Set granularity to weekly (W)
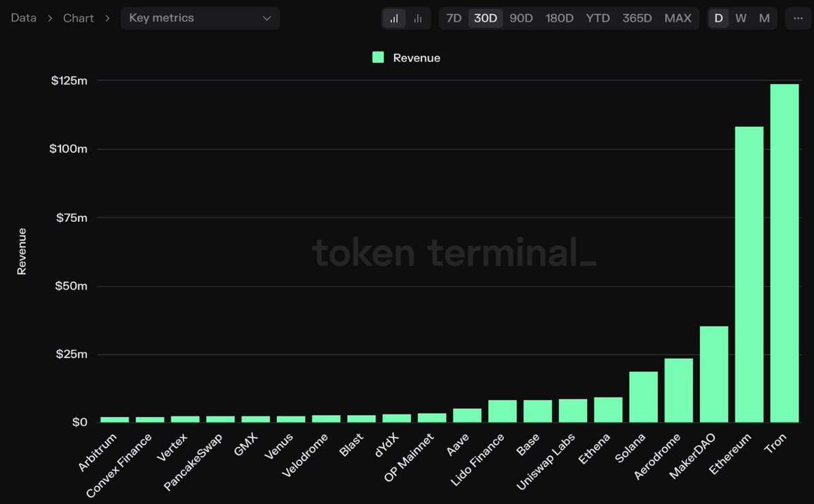This screenshot has height=504, width=814. [x=741, y=18]
